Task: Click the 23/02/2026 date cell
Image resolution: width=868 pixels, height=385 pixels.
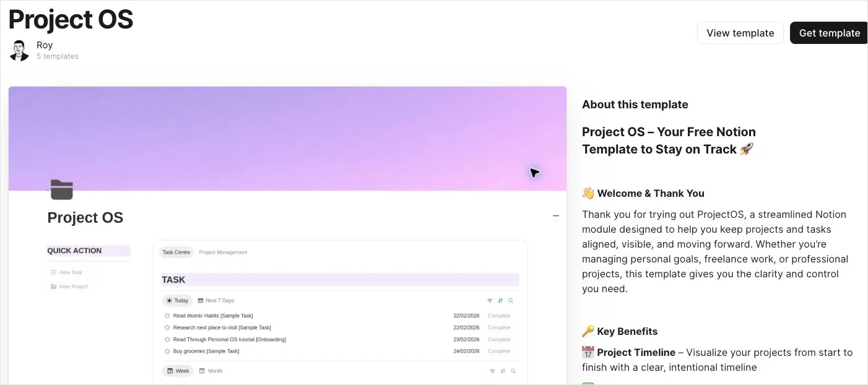Action: (466, 339)
